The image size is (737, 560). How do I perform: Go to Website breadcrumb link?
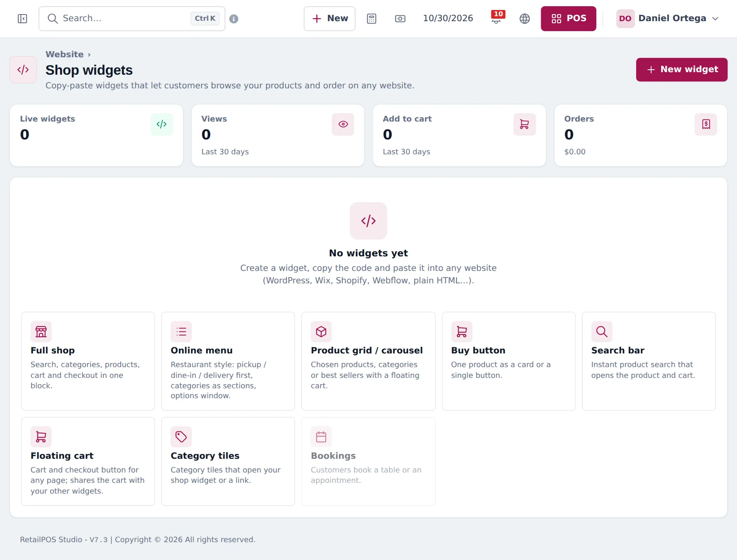tap(64, 54)
